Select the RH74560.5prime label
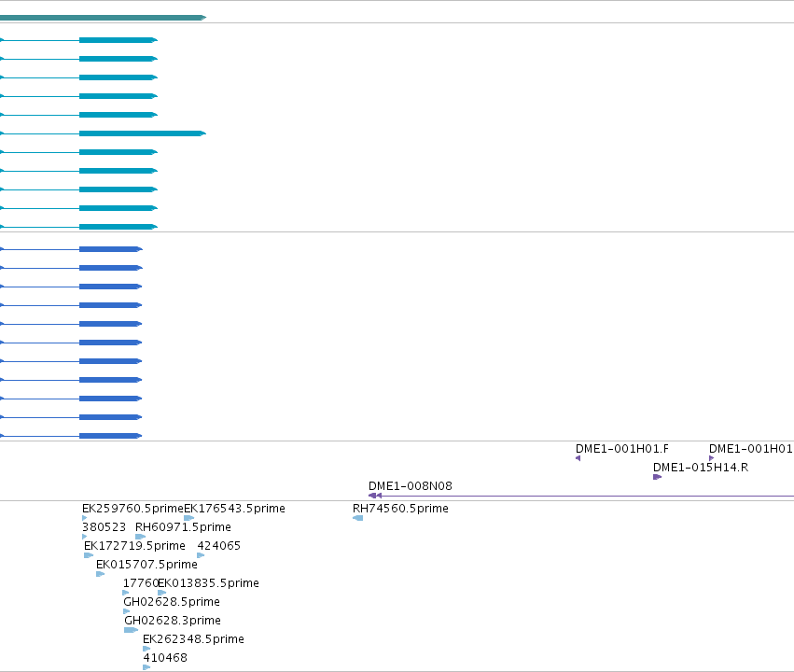 pyautogui.click(x=400, y=509)
